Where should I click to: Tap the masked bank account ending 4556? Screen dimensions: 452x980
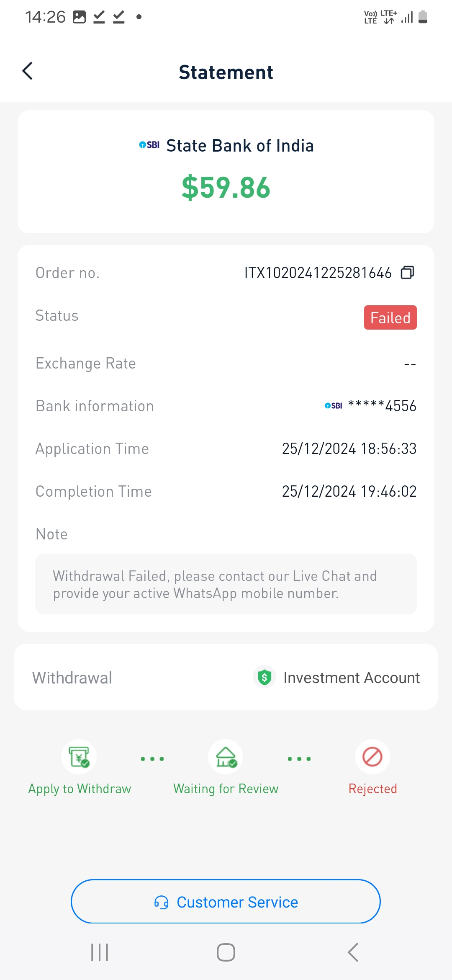pyautogui.click(x=382, y=406)
